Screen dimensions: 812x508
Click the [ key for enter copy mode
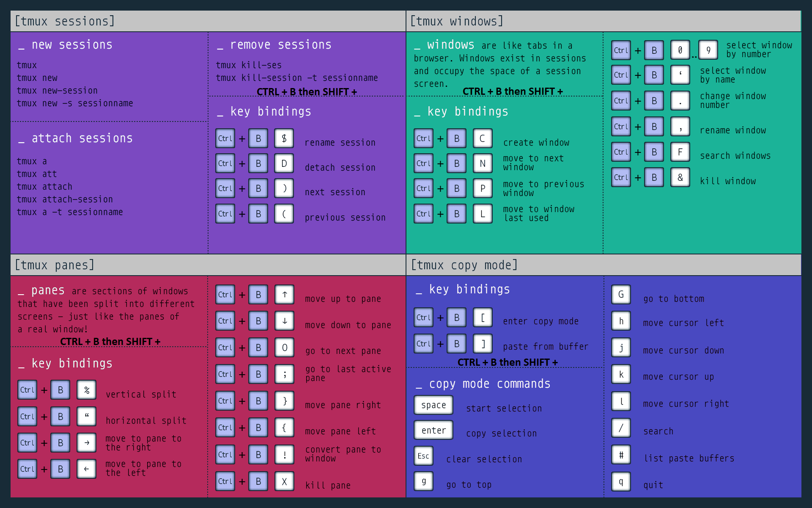tap(482, 317)
